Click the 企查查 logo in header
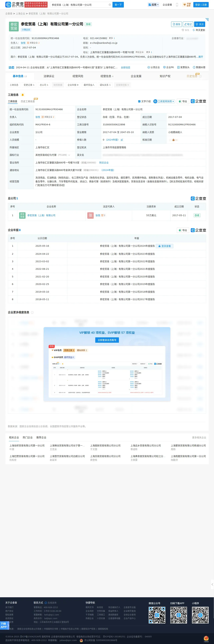 click(x=14, y=5)
